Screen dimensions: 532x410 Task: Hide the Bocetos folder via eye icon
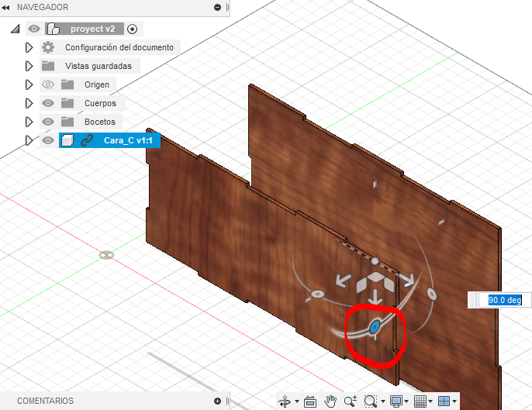(48, 122)
